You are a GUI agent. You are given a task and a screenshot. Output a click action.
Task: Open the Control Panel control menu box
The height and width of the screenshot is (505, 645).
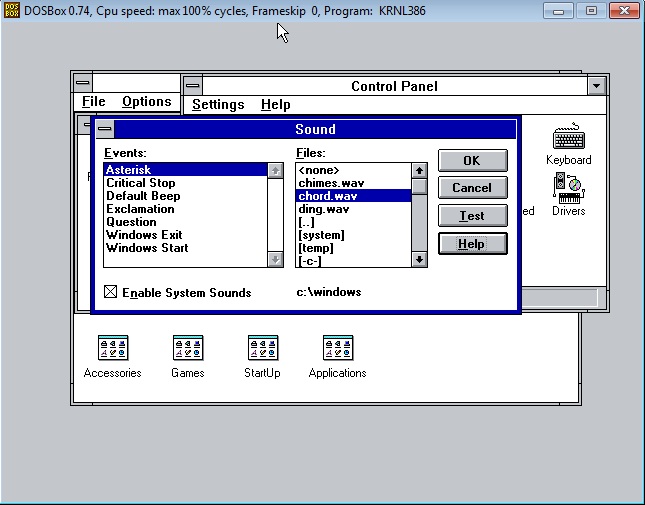click(193, 86)
